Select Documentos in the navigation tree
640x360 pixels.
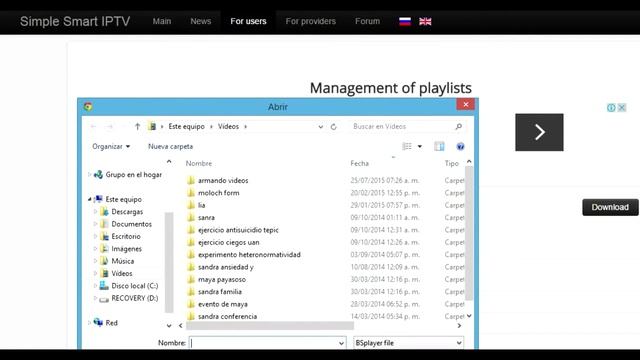[131, 224]
